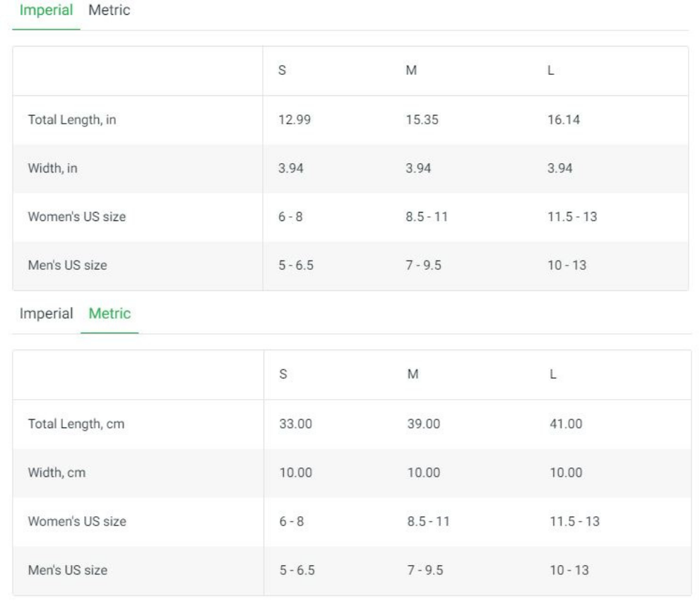Select the 15.35 total length value
Image resolution: width=700 pixels, height=606 pixels.
422,120
